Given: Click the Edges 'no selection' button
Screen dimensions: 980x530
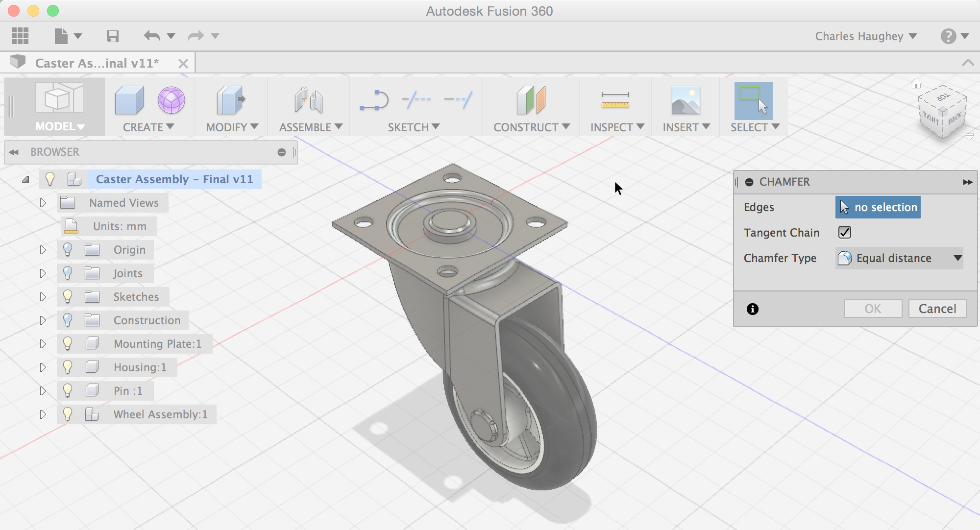Looking at the screenshot, I should 878,207.
